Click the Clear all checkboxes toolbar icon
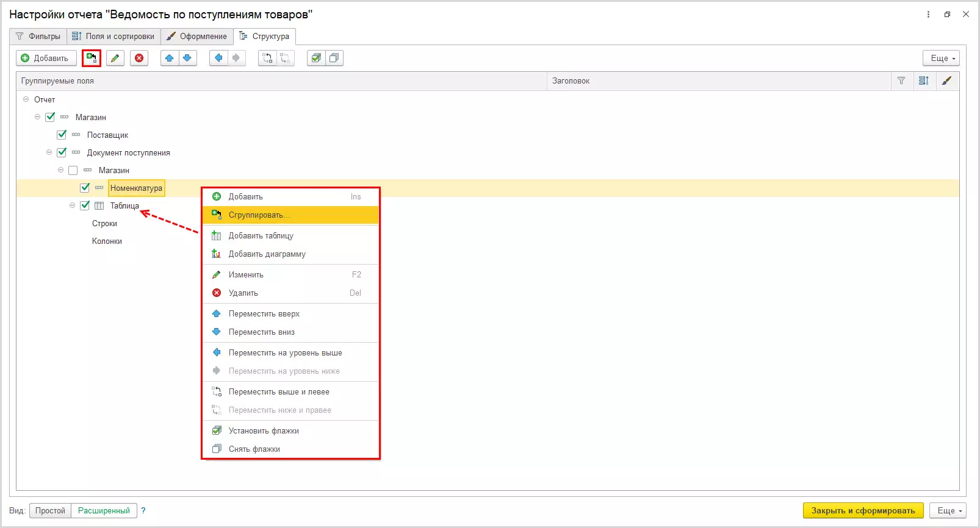Screen dimensions: 980x528 click(x=334, y=58)
